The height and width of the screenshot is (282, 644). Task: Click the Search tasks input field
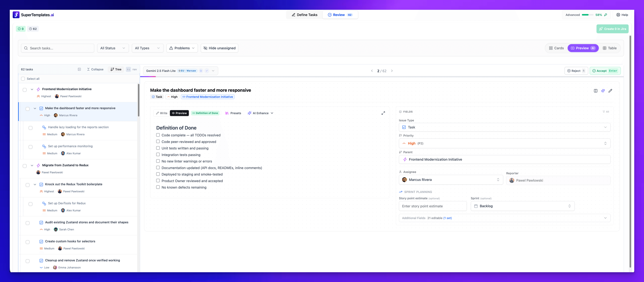click(58, 48)
